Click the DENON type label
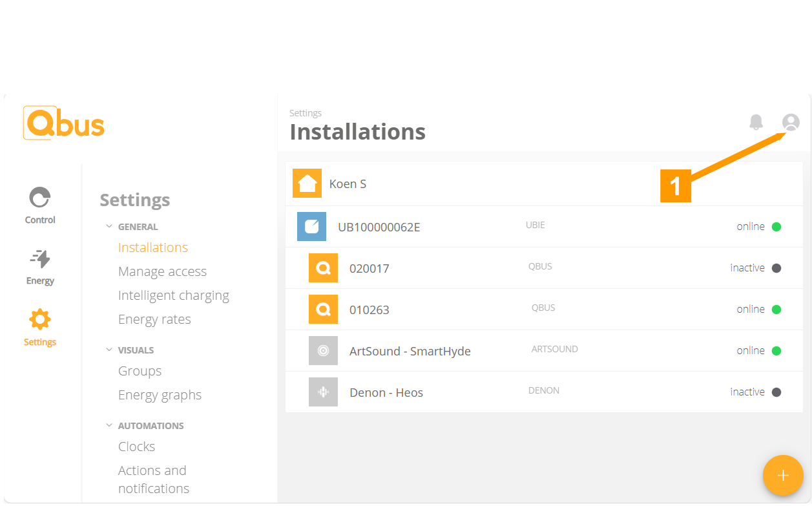 pos(544,390)
